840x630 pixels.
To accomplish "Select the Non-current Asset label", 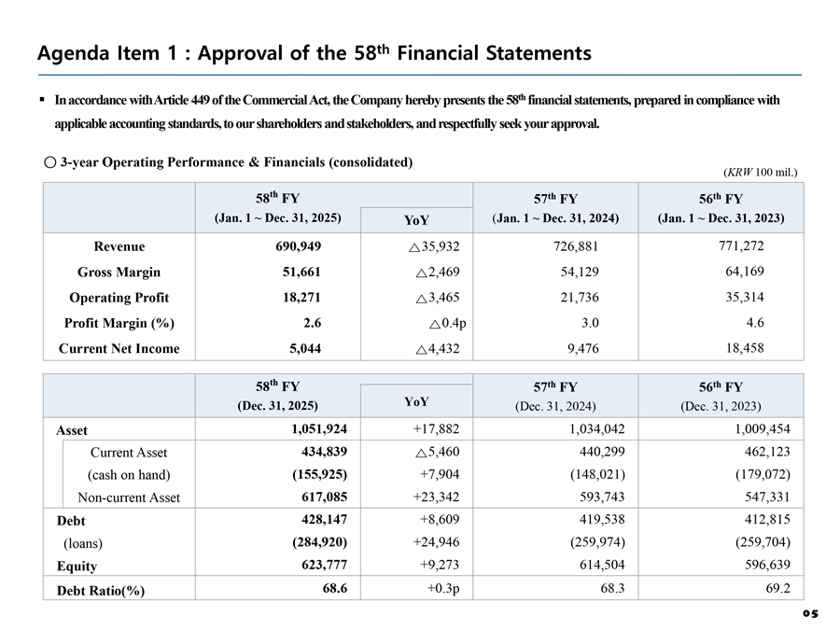I will click(x=129, y=497).
